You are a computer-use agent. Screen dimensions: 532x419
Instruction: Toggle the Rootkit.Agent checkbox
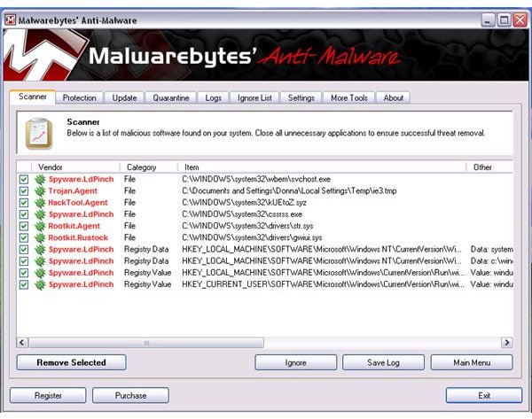pyautogui.click(x=24, y=226)
